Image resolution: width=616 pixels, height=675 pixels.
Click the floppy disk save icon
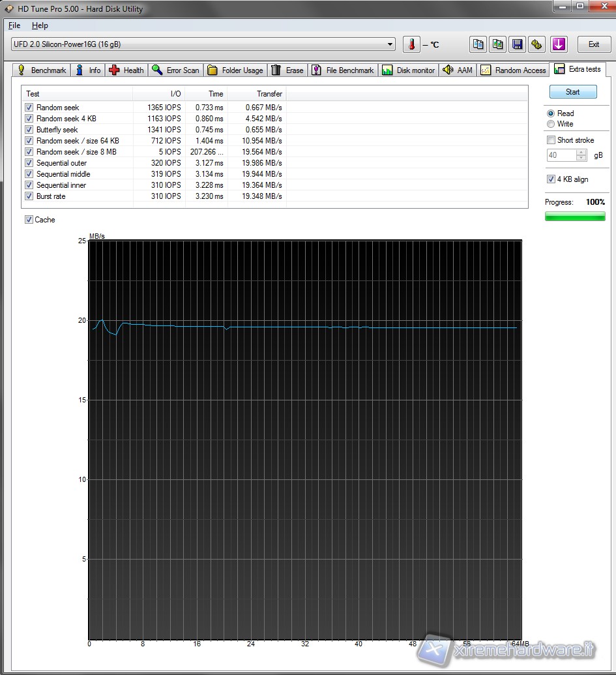(518, 44)
